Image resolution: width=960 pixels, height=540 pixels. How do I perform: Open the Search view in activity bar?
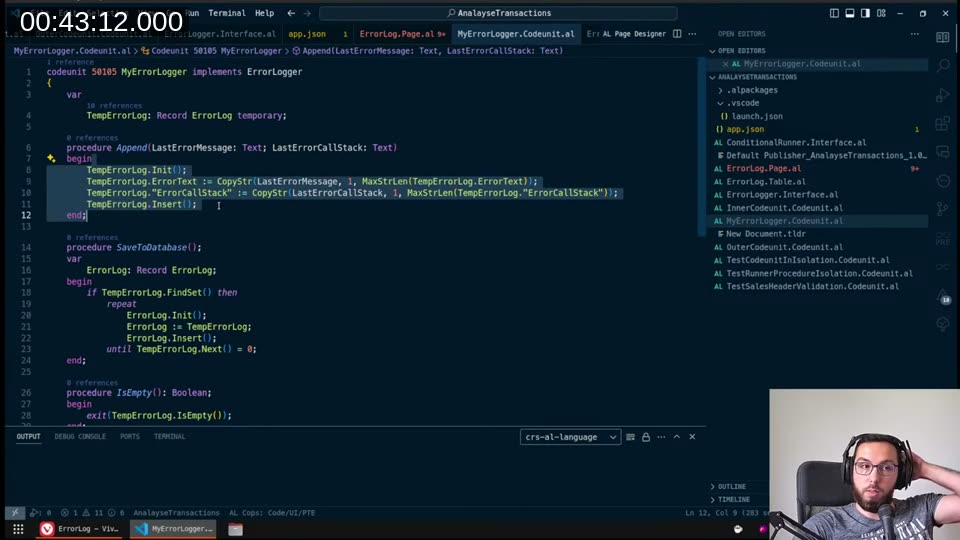[943, 65]
